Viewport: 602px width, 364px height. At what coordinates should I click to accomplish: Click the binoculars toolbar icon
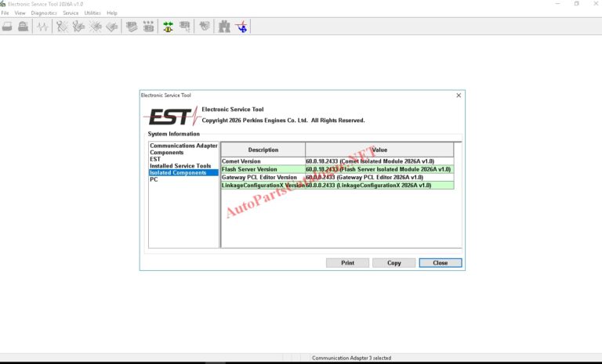(x=224, y=27)
